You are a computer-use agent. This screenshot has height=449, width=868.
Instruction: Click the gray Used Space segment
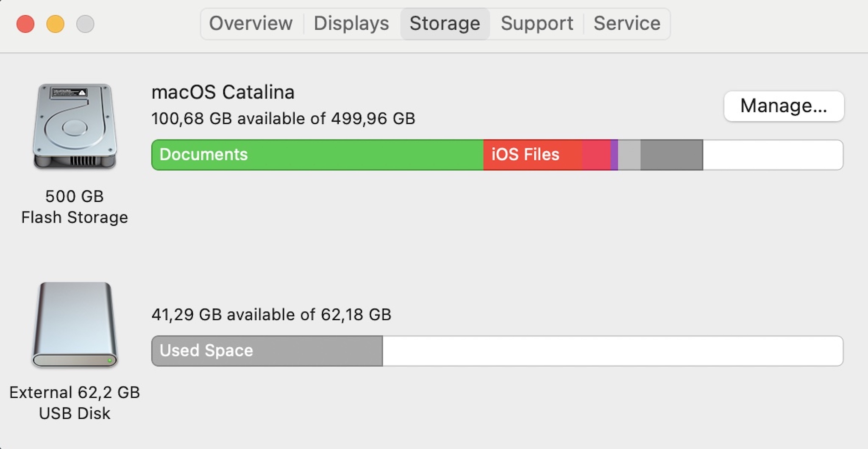coord(267,351)
